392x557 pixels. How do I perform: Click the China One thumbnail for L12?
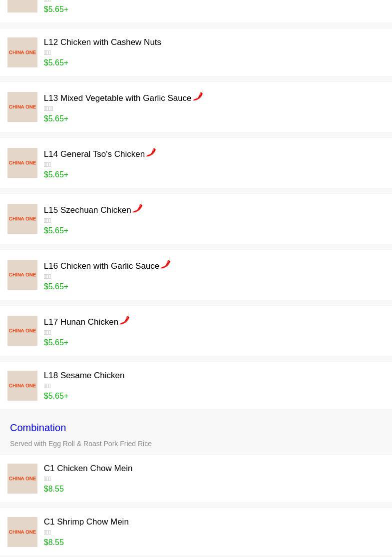(x=22, y=52)
